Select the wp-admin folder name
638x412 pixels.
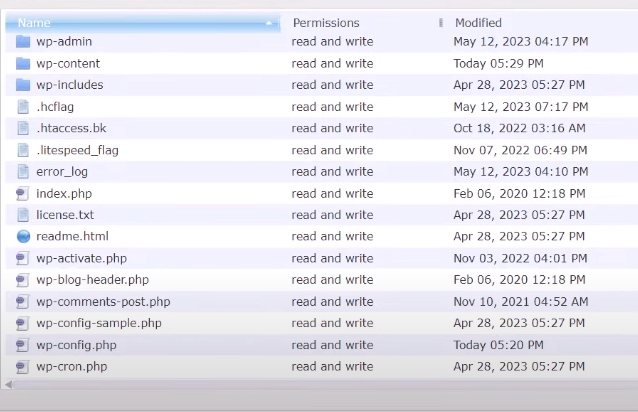(64, 41)
